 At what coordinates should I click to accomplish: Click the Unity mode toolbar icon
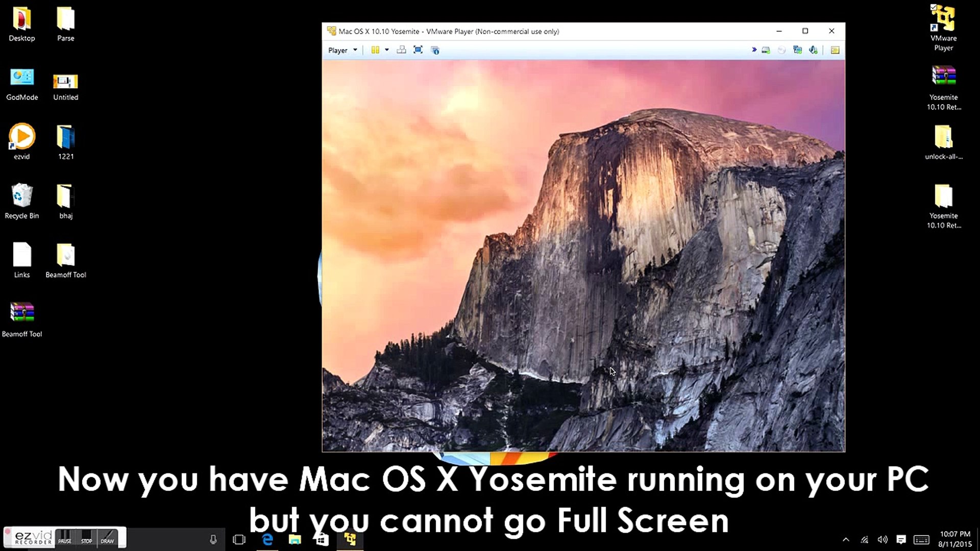435,49
